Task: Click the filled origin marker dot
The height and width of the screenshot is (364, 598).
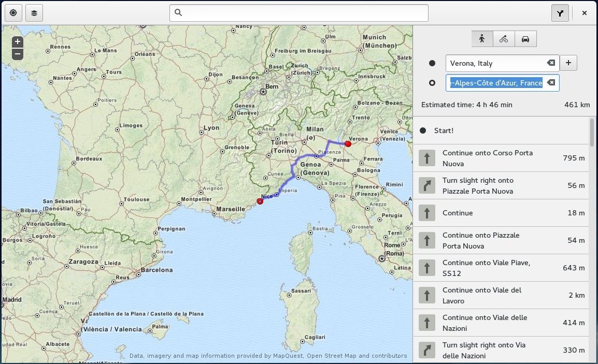Action: click(432, 63)
